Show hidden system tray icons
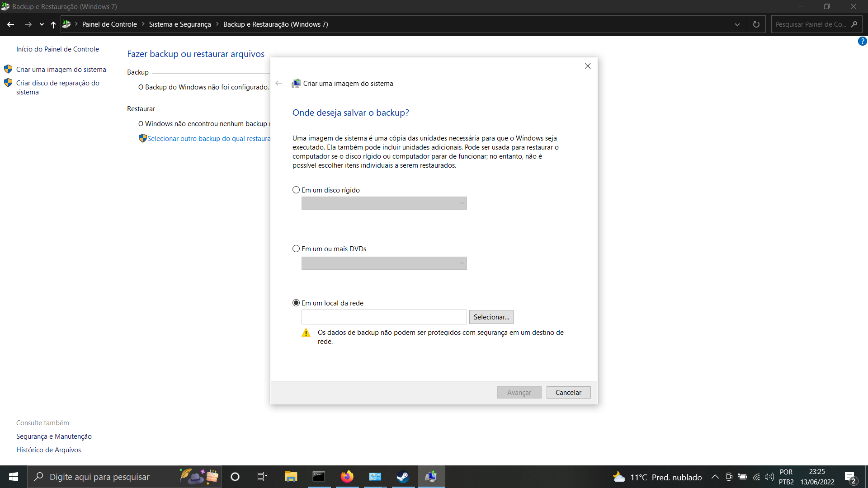Screen dimensions: 868x488 (715, 477)
